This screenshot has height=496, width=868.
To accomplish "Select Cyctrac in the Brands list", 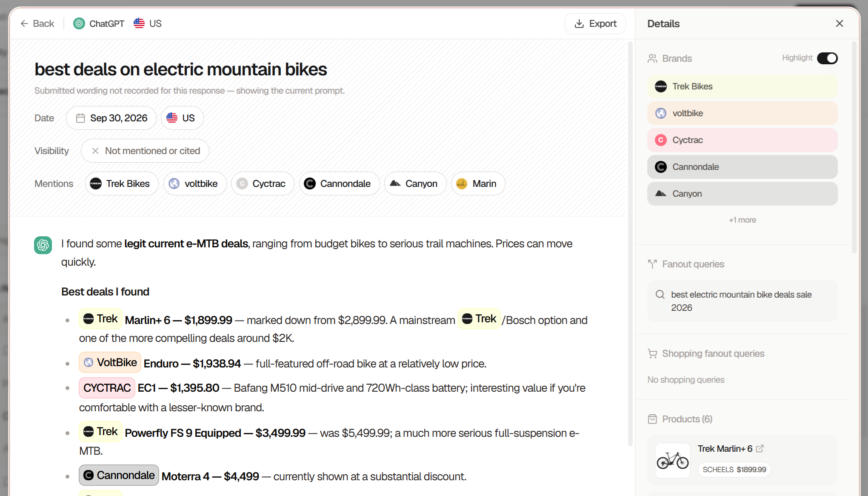I will click(742, 140).
